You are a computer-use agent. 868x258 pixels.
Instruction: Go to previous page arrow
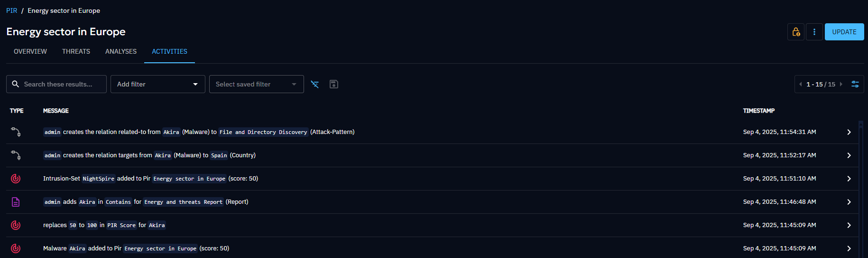[x=801, y=84]
